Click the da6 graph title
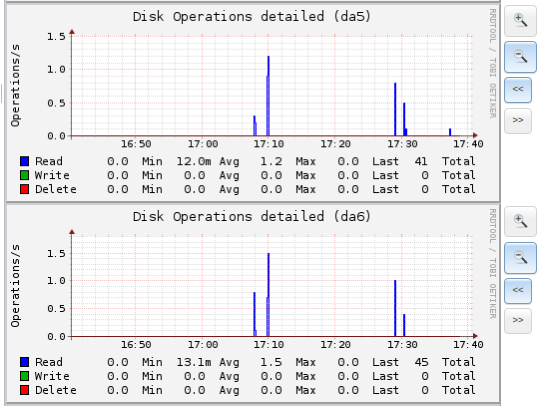The image size is (551, 406). pos(252,217)
